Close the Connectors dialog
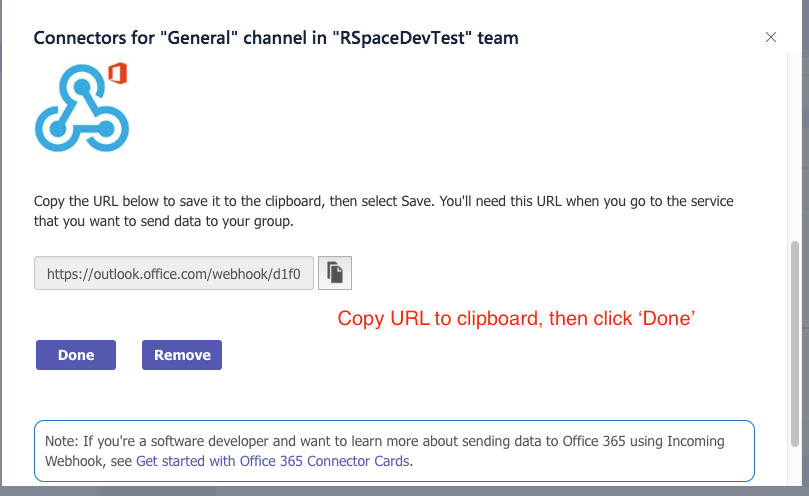 pyautogui.click(x=771, y=37)
